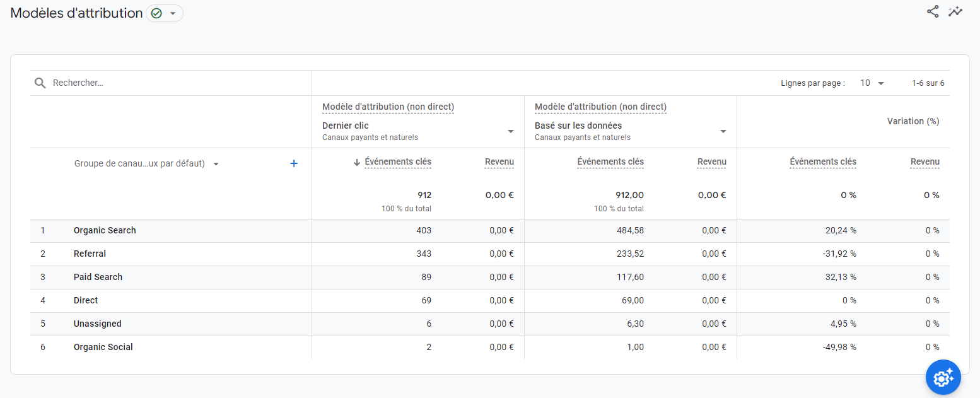Click the share report icon
This screenshot has width=980, height=398.
click(x=933, y=11)
